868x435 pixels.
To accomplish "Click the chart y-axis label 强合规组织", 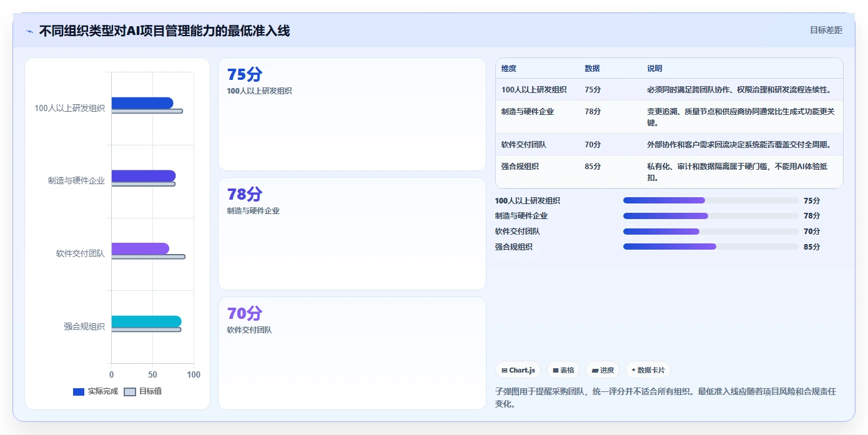I will coord(84,326).
